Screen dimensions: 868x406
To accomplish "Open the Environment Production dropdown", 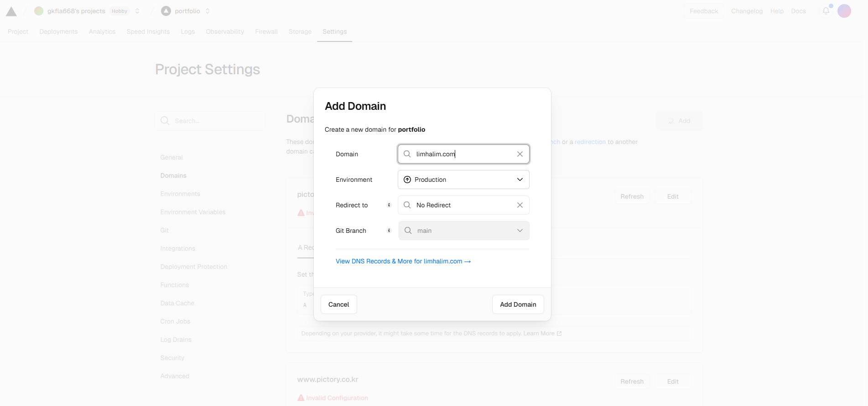I will coord(463,180).
